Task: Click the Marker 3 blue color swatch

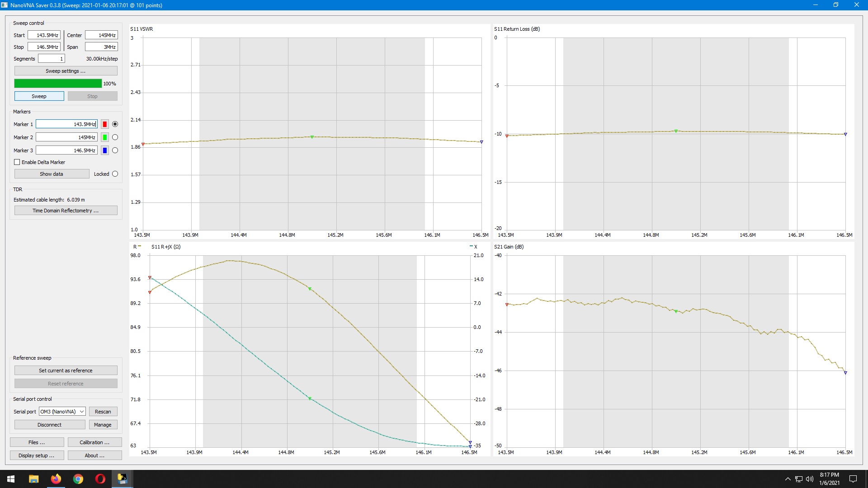Action: click(105, 150)
